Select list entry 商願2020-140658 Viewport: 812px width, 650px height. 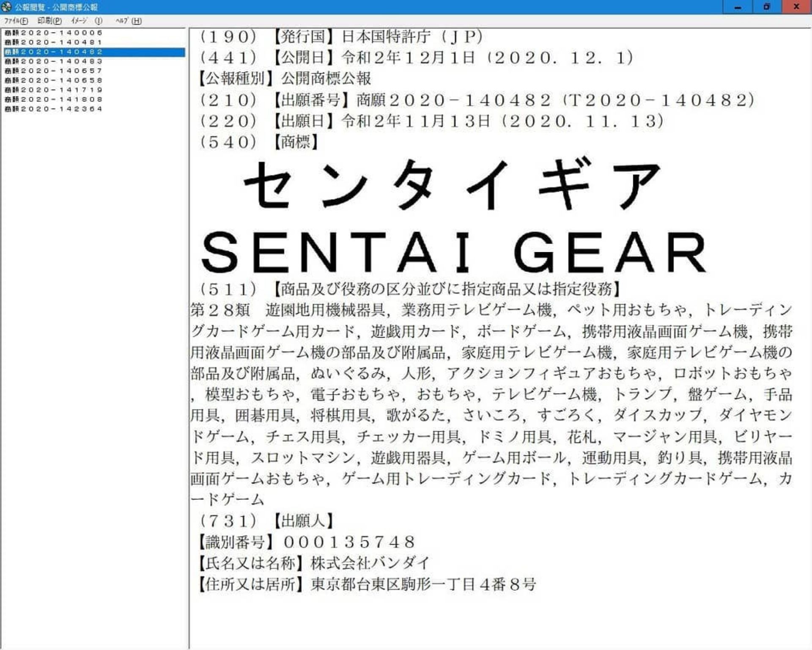pyautogui.click(x=53, y=80)
